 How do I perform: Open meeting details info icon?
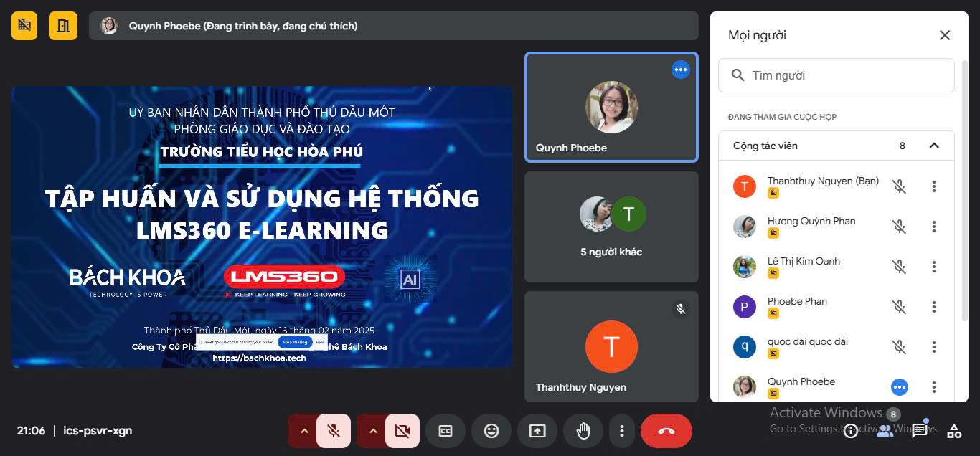(x=851, y=431)
